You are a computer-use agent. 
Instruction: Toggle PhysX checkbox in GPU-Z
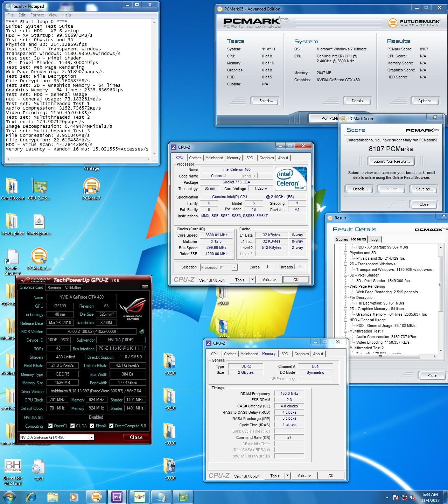[x=92, y=426]
